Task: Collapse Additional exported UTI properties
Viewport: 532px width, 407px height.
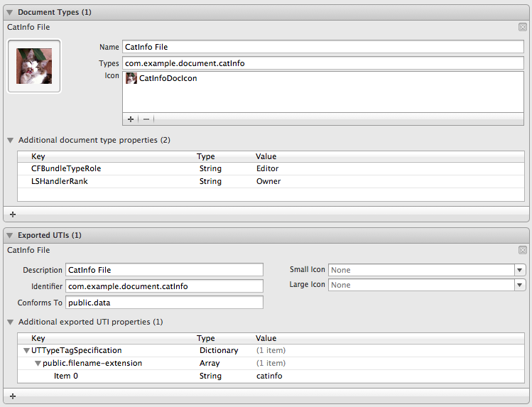Action: coord(11,322)
